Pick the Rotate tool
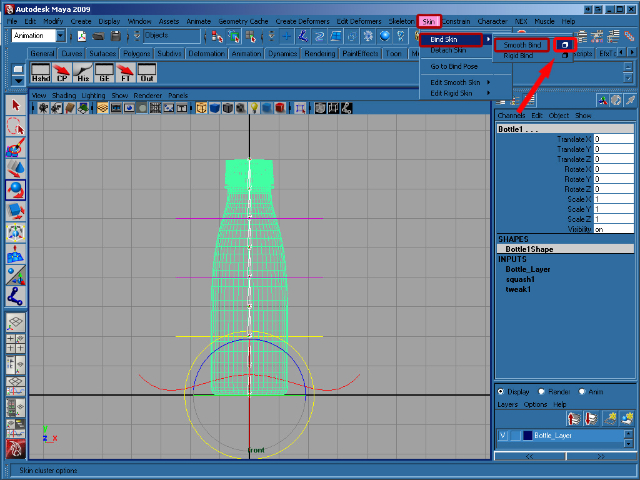Viewport: 640px width, 480px height. (16, 190)
